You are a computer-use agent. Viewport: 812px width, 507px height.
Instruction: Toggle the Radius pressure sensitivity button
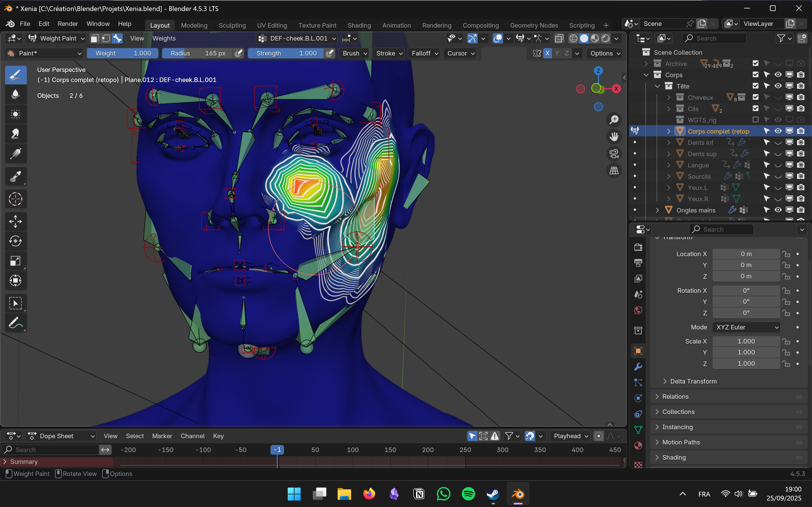(239, 53)
